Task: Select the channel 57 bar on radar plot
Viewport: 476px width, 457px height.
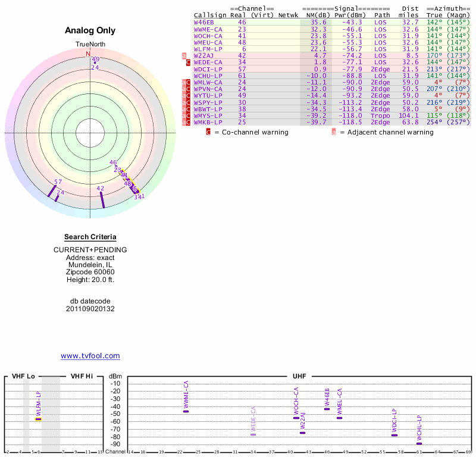Action: [x=52, y=191]
